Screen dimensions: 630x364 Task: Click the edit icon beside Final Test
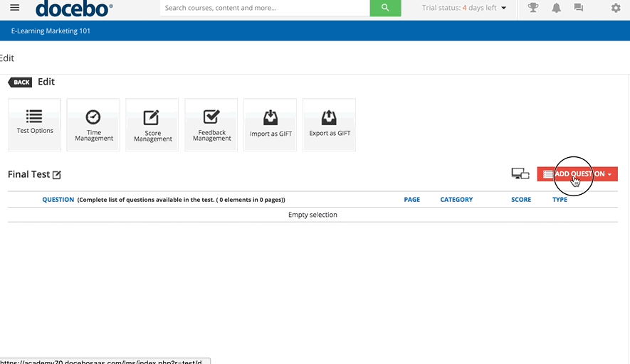click(x=57, y=175)
